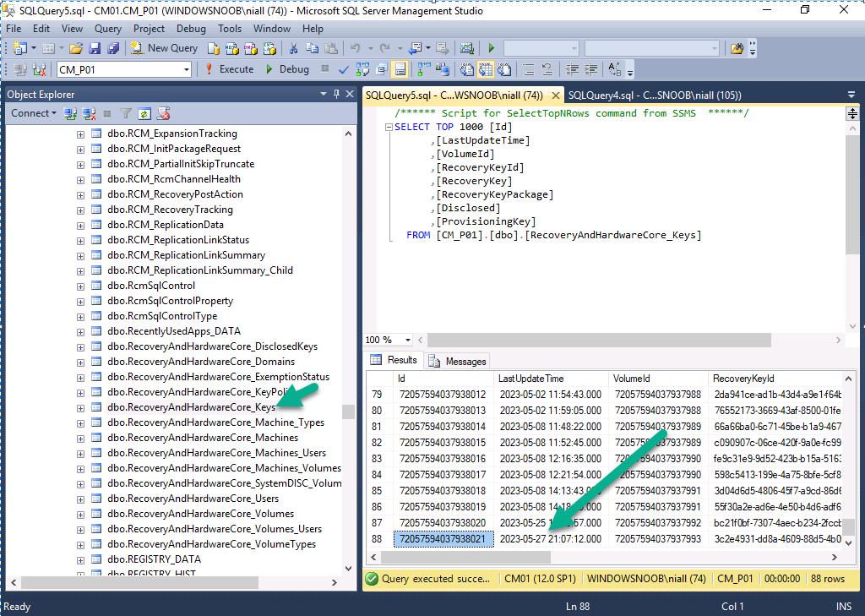Expand dbo.RecoveryAndHardwareCore_Machines table node
This screenshot has height=616, width=865.
pos(80,439)
